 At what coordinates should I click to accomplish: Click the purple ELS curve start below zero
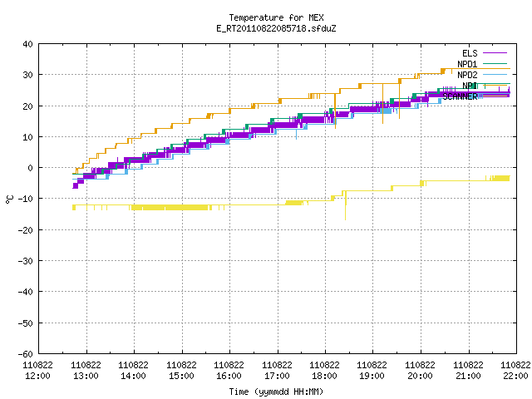(x=76, y=185)
